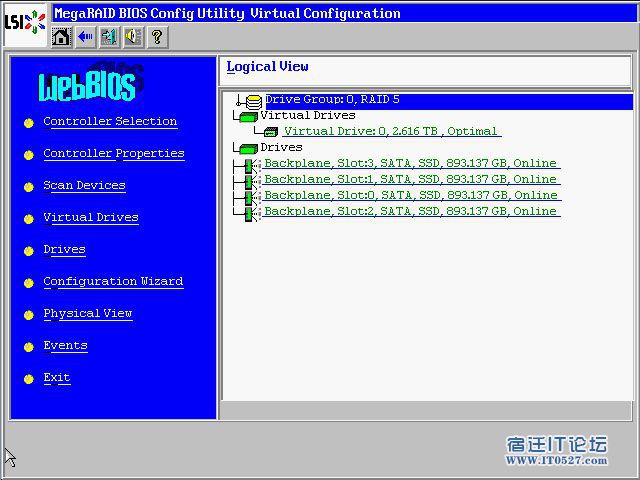Open Virtual Drive: 0, 2.616 TB, Optimal
This screenshot has width=640, height=480.
(x=391, y=131)
